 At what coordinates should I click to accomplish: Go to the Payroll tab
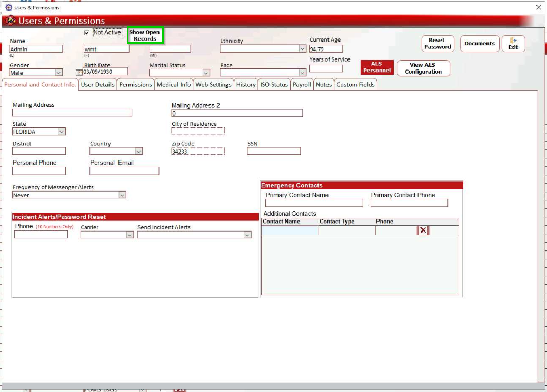coord(302,85)
